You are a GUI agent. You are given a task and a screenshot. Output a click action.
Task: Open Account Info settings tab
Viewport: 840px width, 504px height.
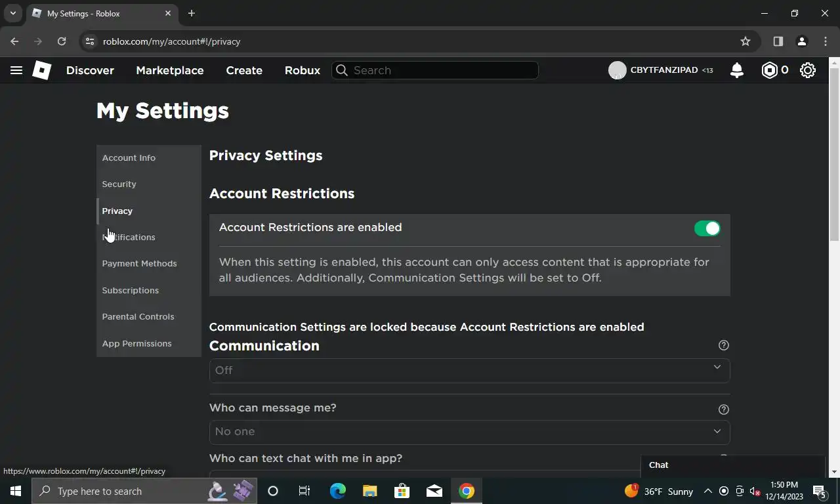pos(148,158)
